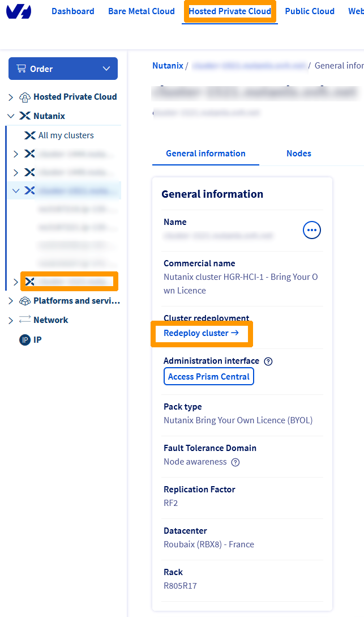The width and height of the screenshot is (364, 617).
Task: Click the Network arrows icon in sidebar
Action: (x=24, y=320)
